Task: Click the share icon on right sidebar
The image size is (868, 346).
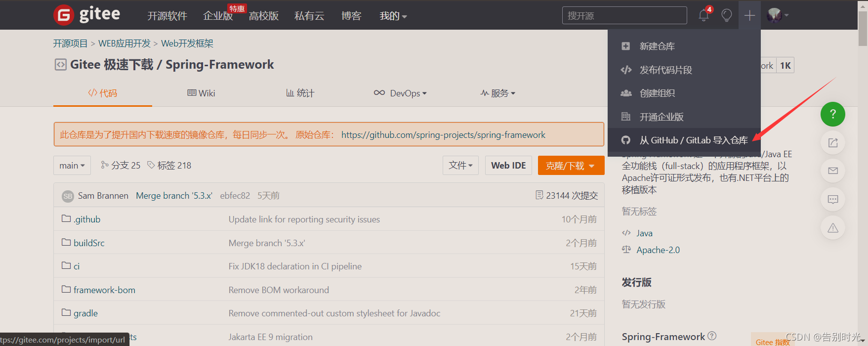Action: (833, 143)
